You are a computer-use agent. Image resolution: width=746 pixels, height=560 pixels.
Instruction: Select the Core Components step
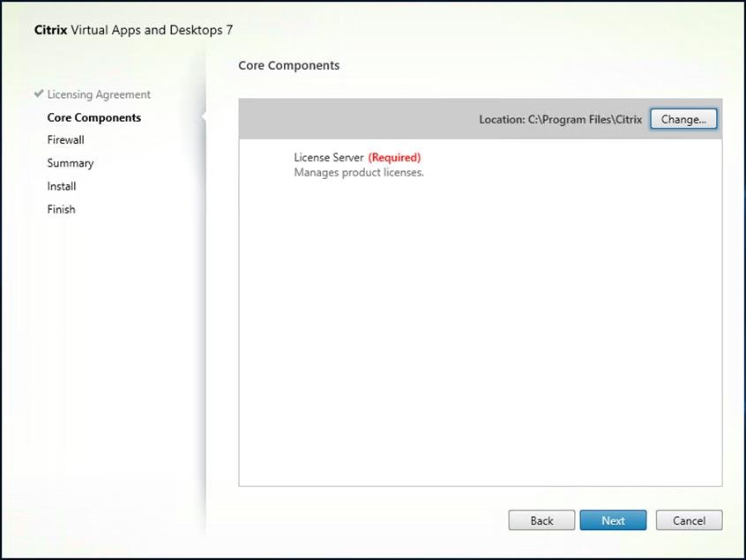(93, 117)
